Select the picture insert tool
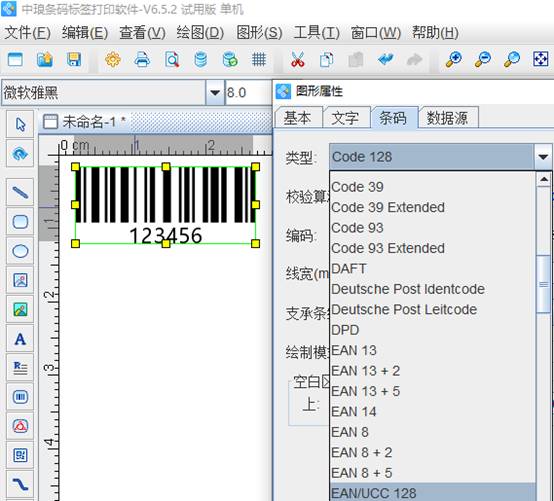Screen dimensions: 554x501 click(20, 310)
